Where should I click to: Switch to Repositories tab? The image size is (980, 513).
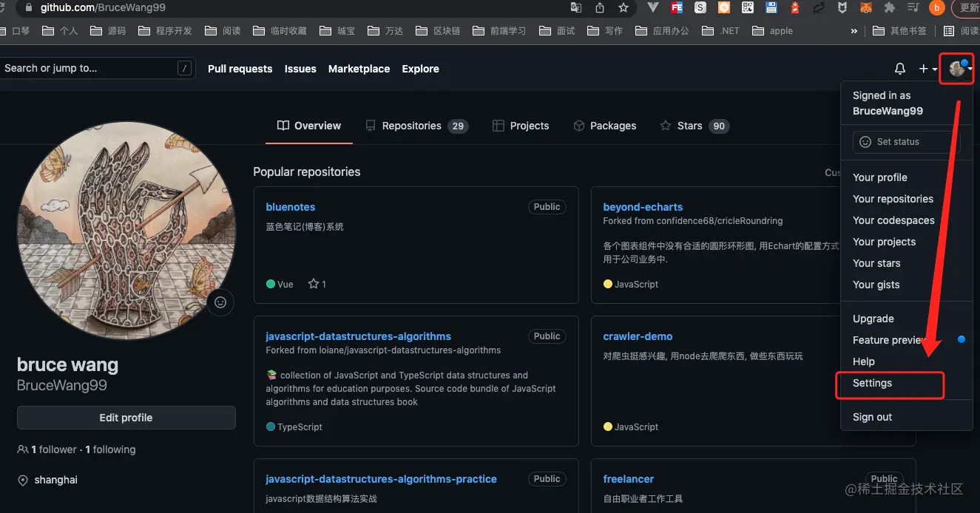(x=416, y=126)
